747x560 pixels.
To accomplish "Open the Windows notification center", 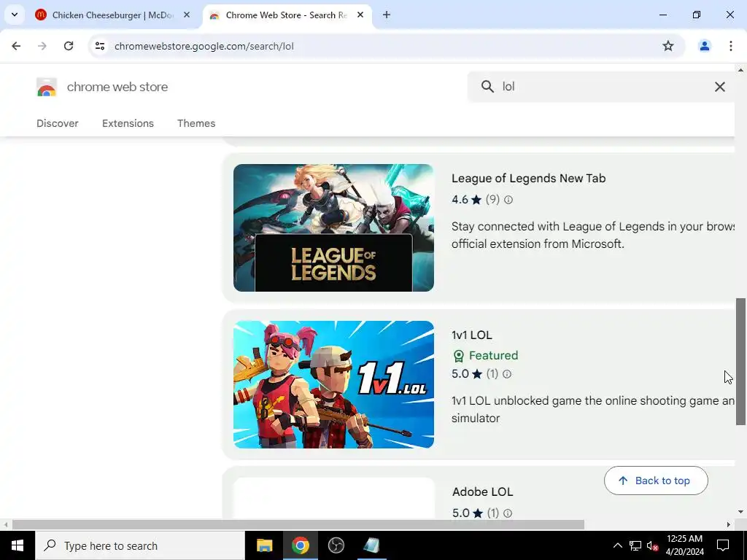I will click(x=723, y=545).
